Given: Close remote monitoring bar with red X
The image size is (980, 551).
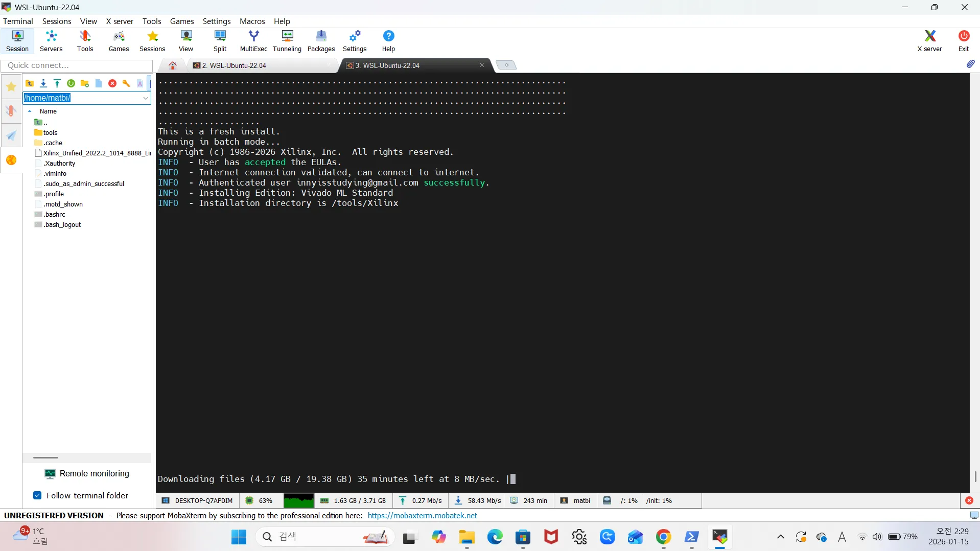Looking at the screenshot, I should [969, 501].
